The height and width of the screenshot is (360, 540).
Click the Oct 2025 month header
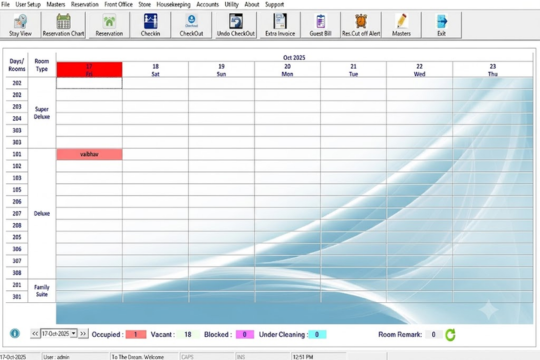(294, 58)
